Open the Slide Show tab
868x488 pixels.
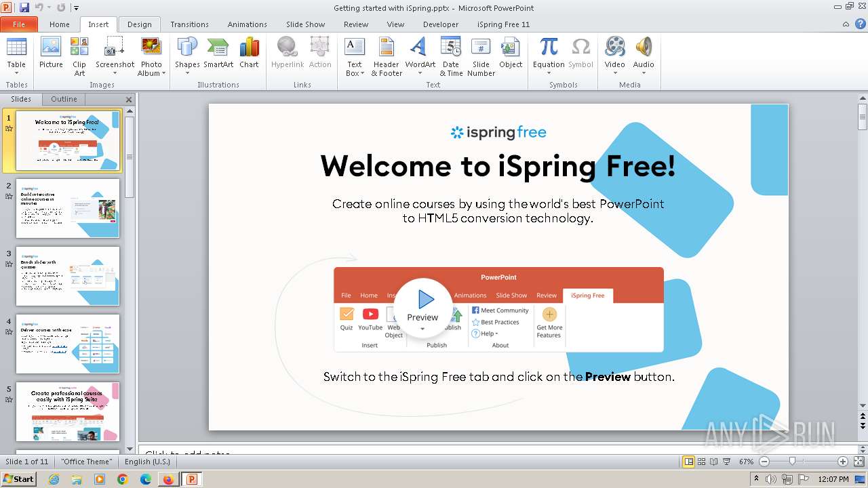(305, 24)
